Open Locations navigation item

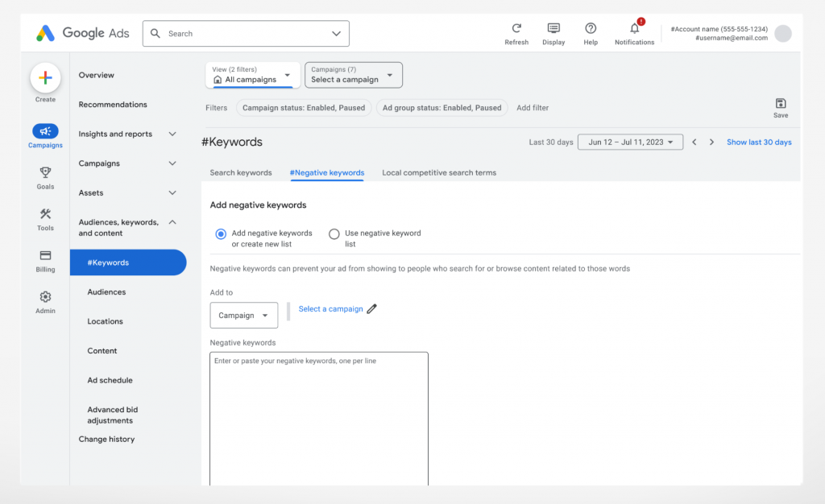tap(106, 321)
